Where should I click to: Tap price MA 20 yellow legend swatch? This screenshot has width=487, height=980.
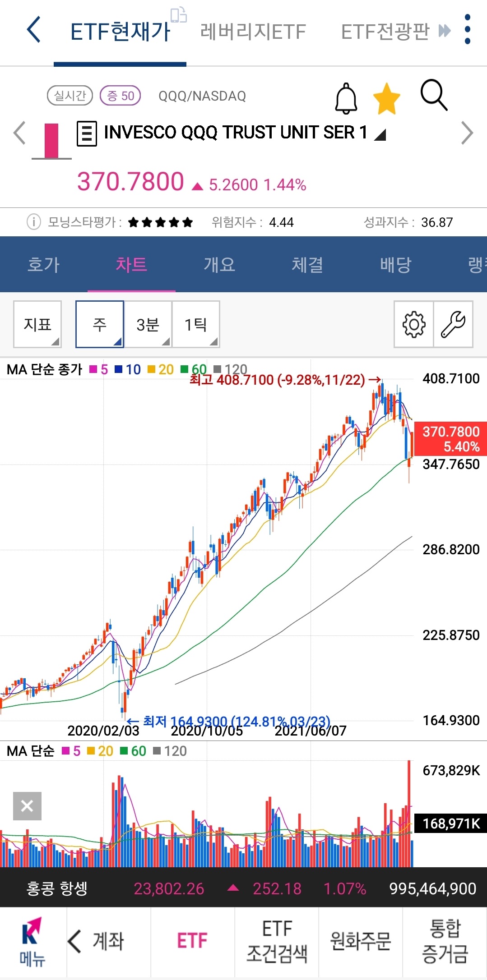(x=152, y=370)
